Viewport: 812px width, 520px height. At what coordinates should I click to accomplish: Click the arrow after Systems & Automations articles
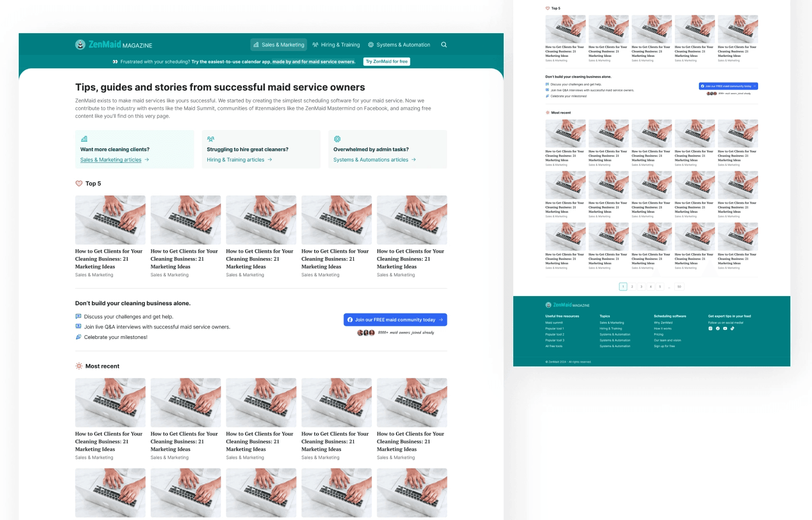[414, 159]
